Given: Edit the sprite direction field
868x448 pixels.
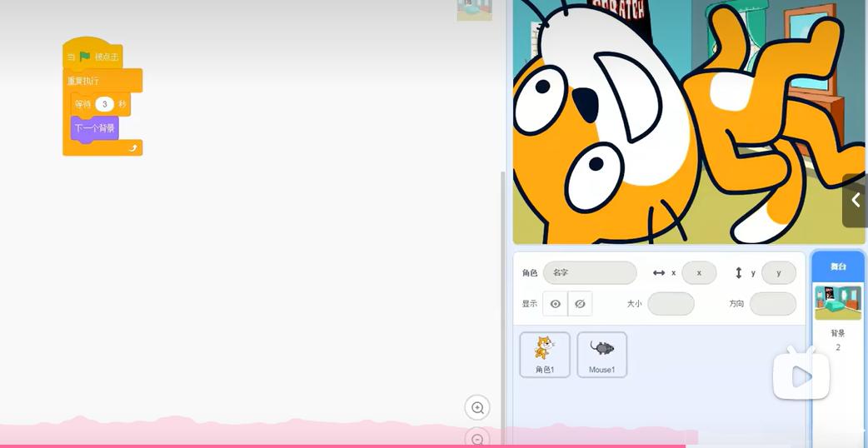Looking at the screenshot, I should coord(773,304).
